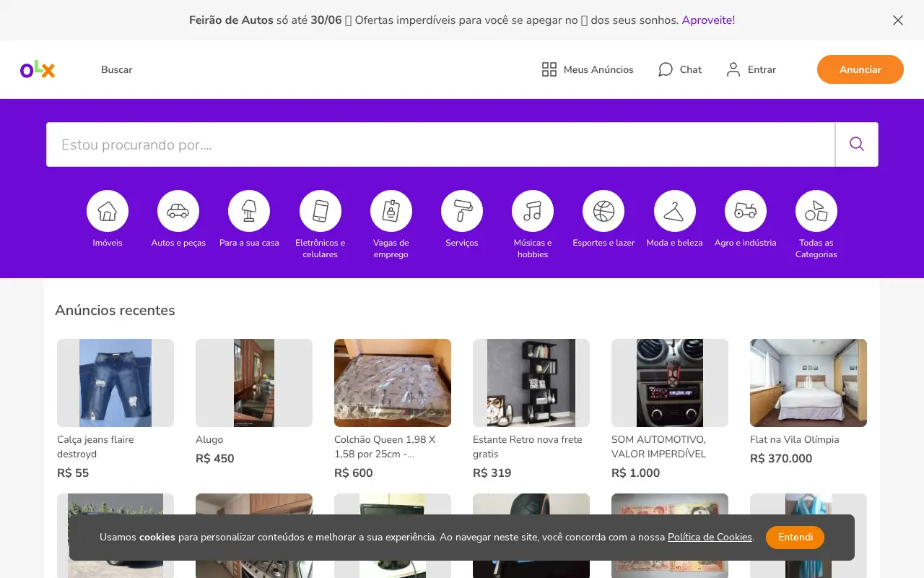Select the Músicas e hobbies icon
The width and height of the screenshot is (924, 578).
tap(533, 211)
